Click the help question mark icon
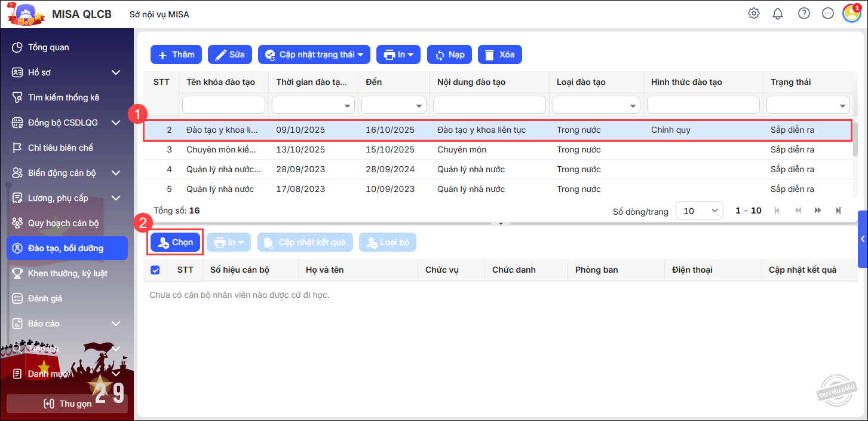This screenshot has width=868, height=421. [x=804, y=13]
